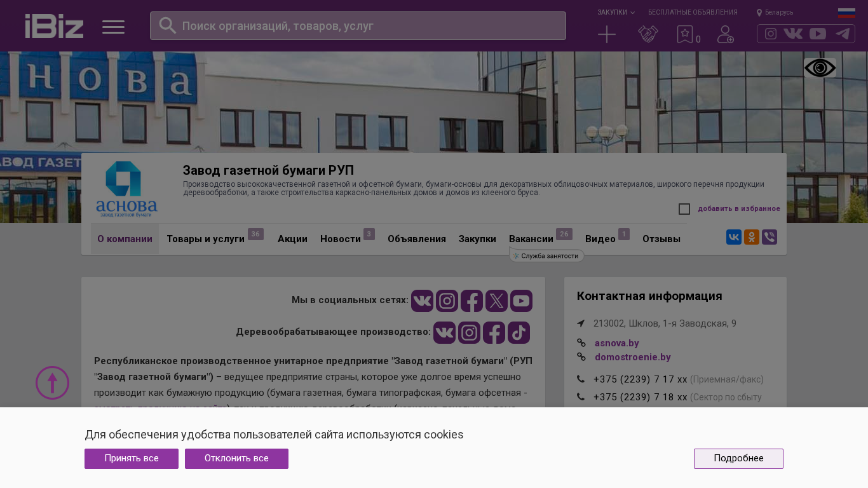Click phone number '+375 (2239) 7 18 xx'
Image resolution: width=868 pixels, height=488 pixels.
[641, 397]
